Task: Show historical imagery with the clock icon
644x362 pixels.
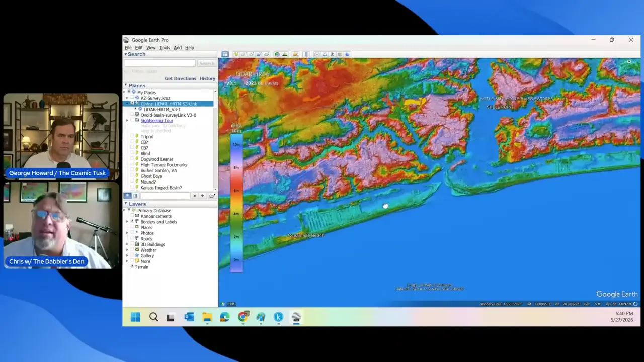Action: click(x=277, y=54)
